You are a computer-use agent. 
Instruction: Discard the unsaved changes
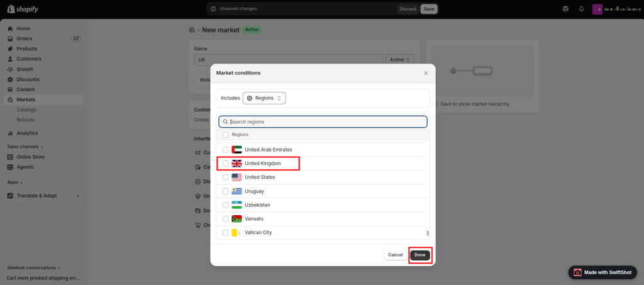[x=408, y=9]
